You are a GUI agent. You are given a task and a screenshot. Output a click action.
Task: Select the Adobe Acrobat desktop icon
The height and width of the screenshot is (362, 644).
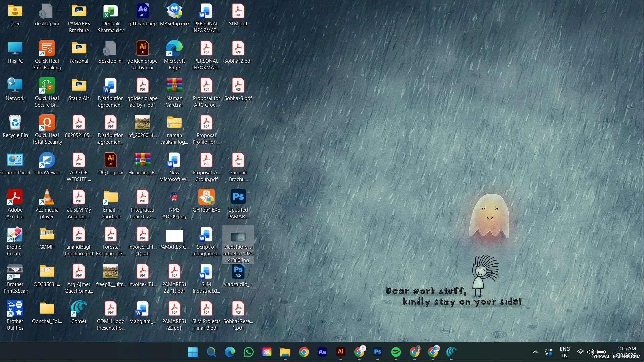(15, 198)
